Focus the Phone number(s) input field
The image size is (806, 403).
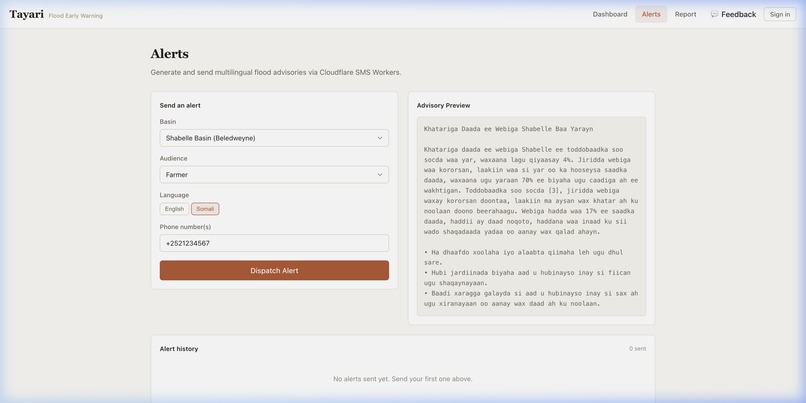pos(274,243)
